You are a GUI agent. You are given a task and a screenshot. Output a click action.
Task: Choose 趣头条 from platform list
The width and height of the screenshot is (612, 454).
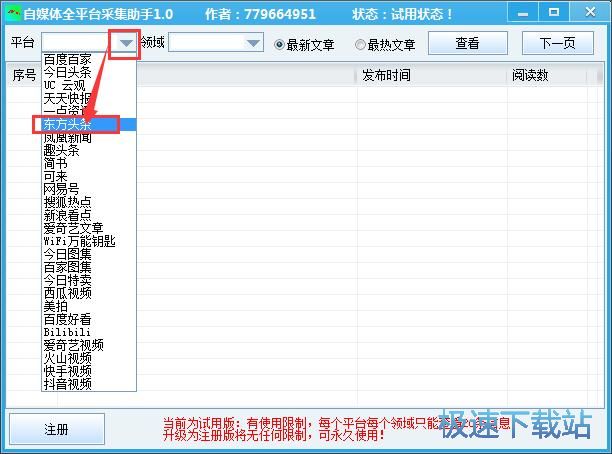click(x=89, y=150)
